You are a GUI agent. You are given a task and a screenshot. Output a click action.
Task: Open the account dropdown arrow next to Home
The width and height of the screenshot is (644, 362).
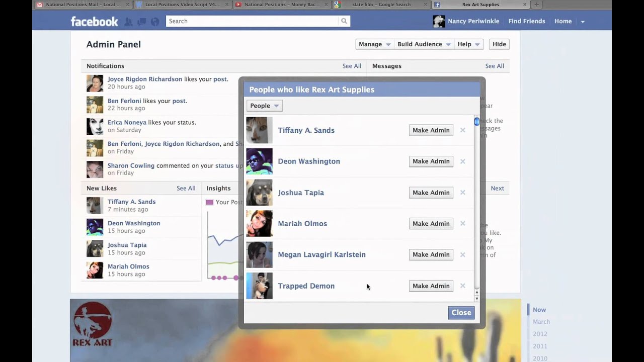(x=583, y=22)
